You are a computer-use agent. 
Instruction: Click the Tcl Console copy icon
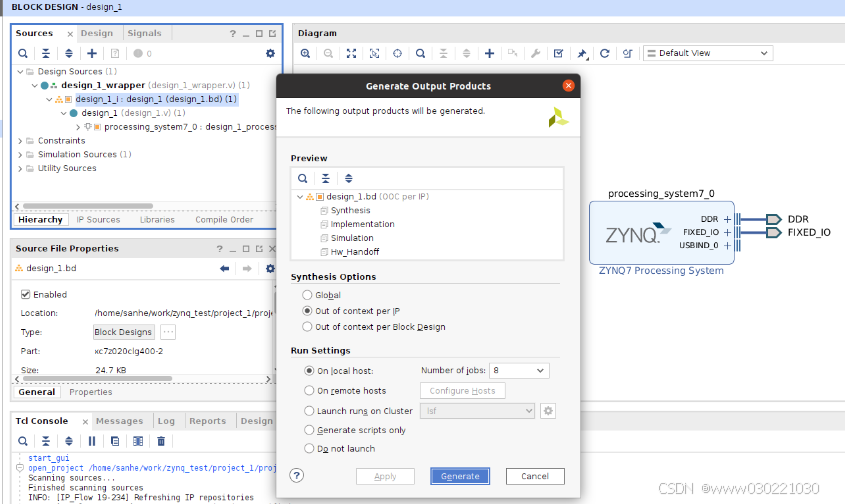coord(115,441)
